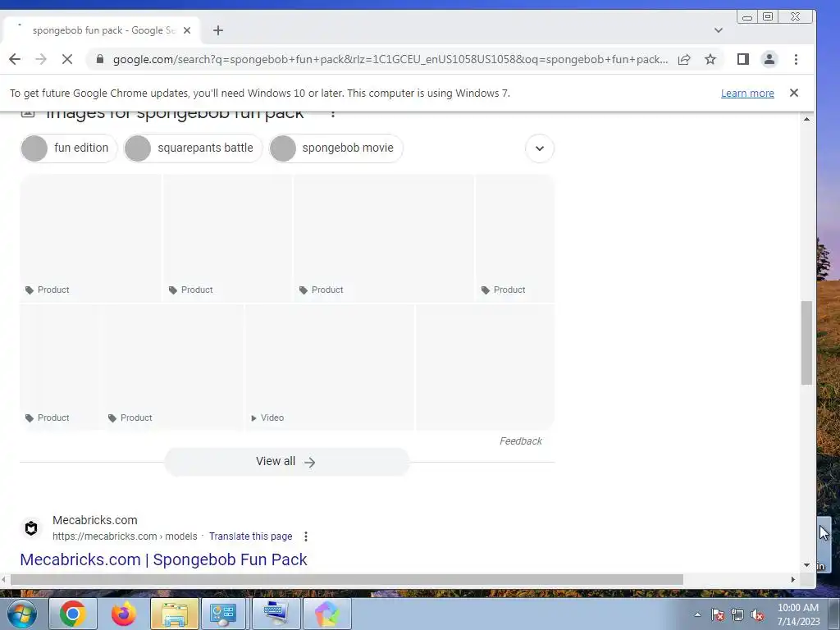Click View all images button

pos(286,462)
